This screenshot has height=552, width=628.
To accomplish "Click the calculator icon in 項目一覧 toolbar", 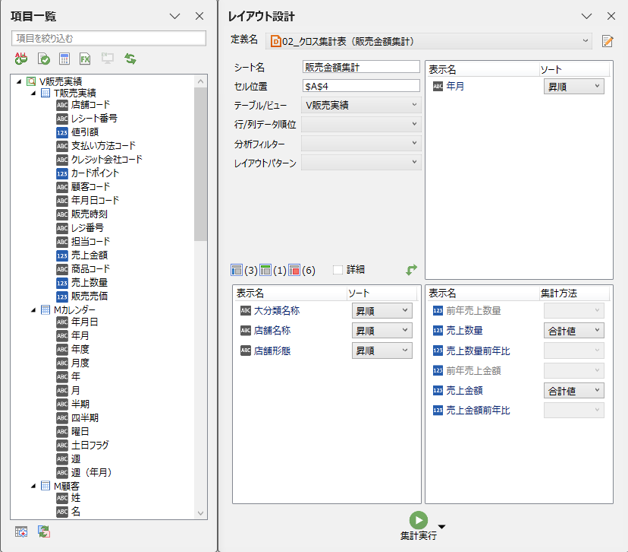I will coord(64,59).
